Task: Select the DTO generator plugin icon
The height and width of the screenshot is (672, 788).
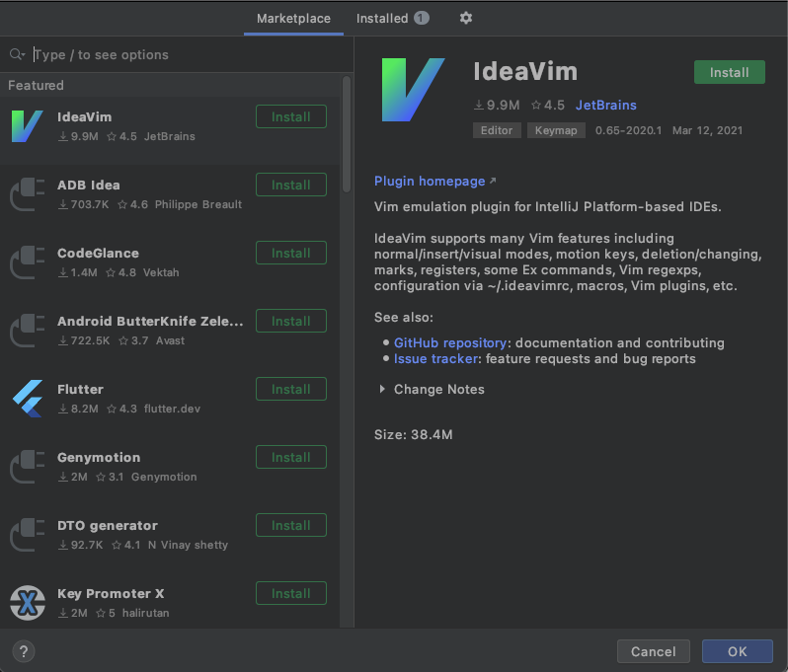Action: click(x=27, y=535)
